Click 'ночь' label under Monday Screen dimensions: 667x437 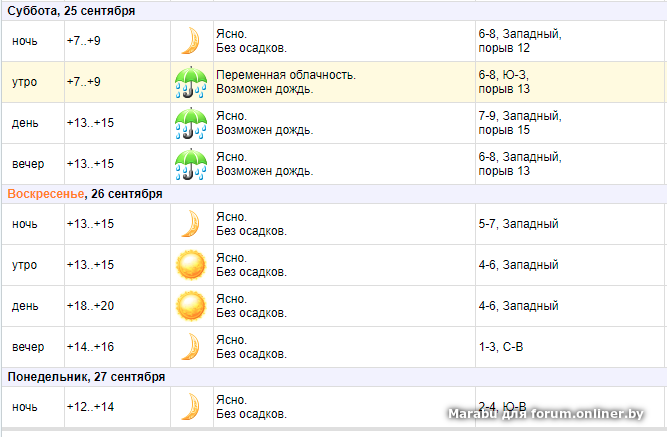pyautogui.click(x=25, y=407)
